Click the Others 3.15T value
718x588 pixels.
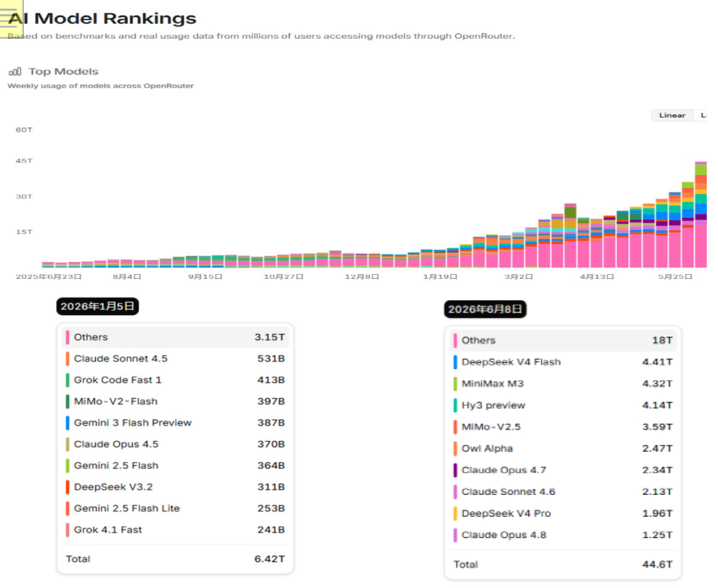click(270, 337)
